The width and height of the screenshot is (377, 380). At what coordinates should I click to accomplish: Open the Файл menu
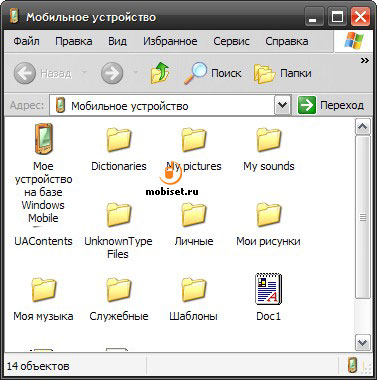[26, 41]
